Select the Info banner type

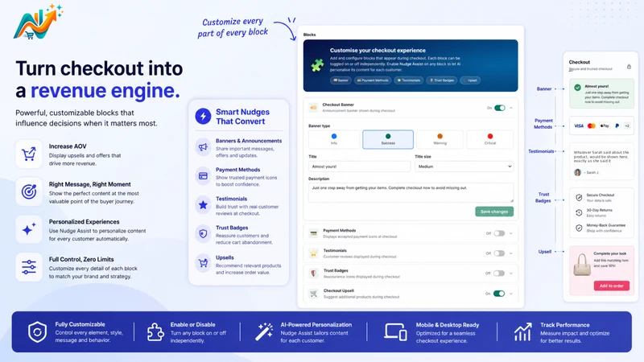click(x=334, y=139)
